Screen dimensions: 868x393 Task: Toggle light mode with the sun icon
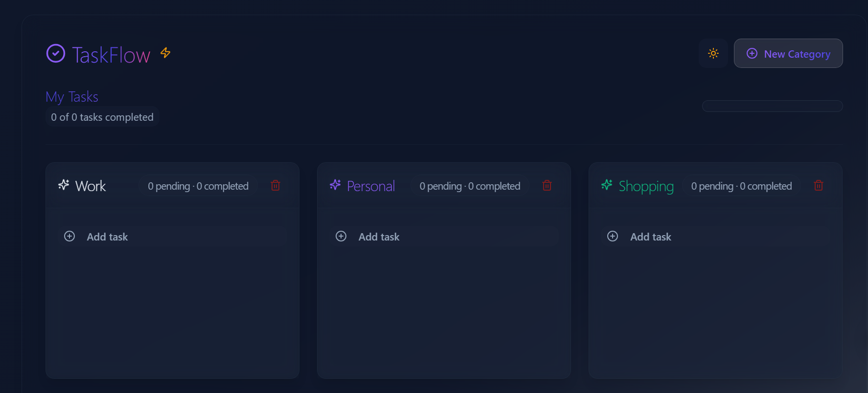(713, 53)
